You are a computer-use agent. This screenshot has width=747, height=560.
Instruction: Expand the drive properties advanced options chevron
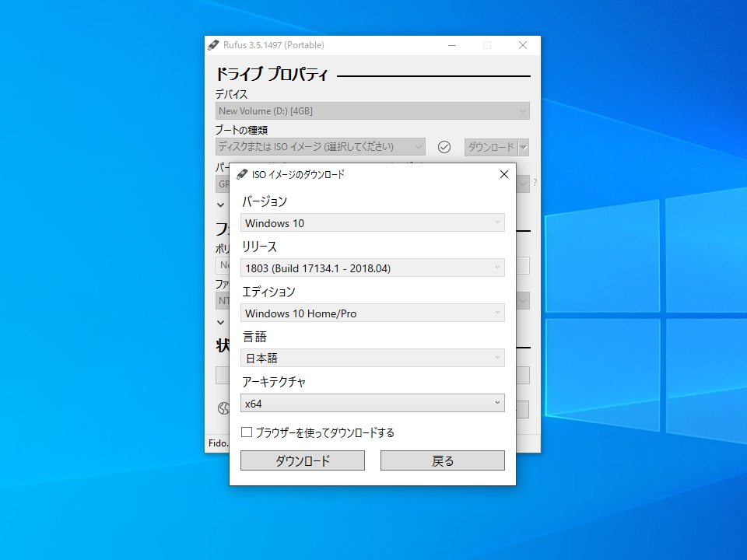pos(219,205)
